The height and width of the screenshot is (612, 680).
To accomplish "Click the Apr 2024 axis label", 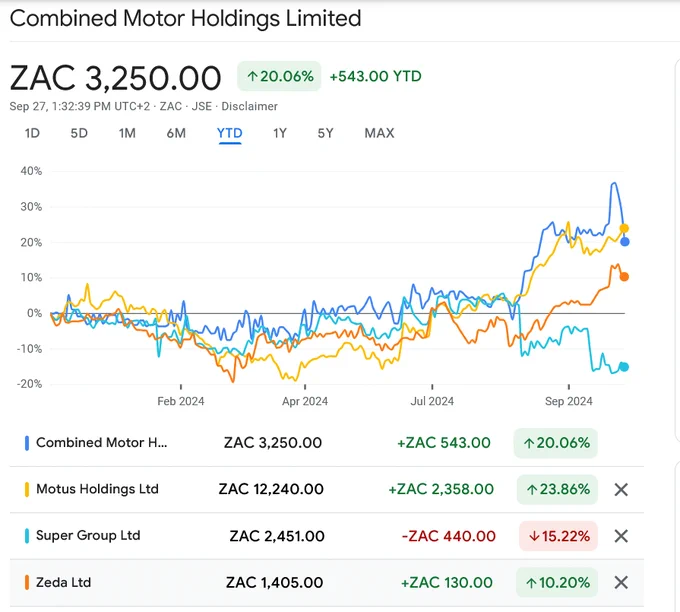I will point(305,401).
